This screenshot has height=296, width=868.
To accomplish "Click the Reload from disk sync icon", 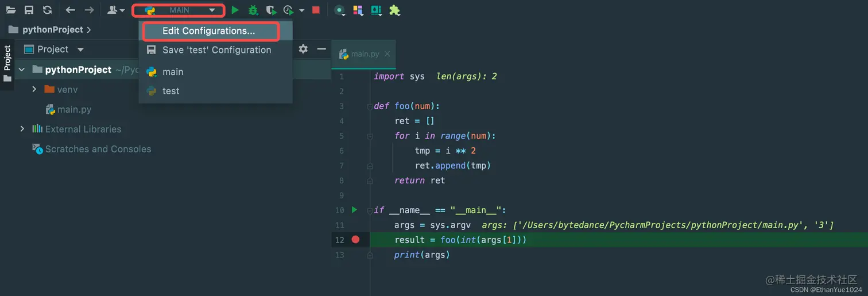I will (47, 10).
